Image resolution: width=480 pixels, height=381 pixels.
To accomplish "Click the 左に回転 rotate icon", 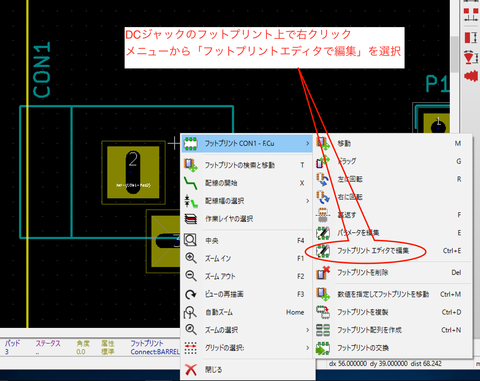I will tap(323, 179).
